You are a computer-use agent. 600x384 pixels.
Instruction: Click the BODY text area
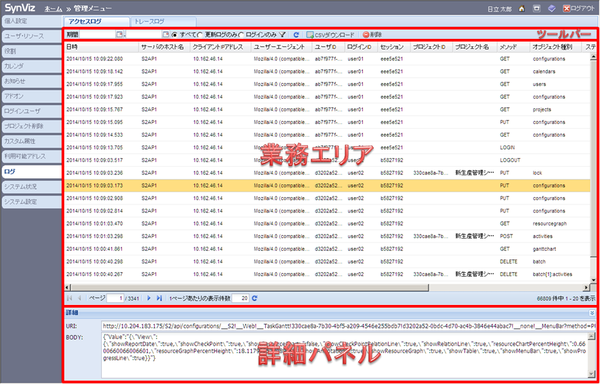345,355
